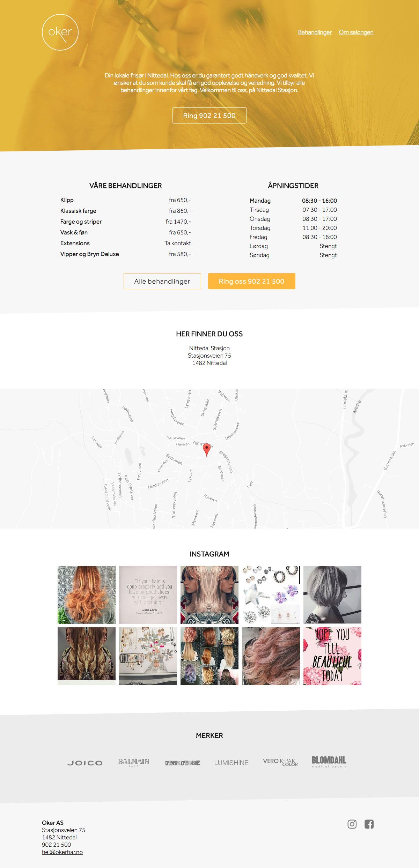Open the Instagram icon in footer
This screenshot has width=419, height=868.
click(x=352, y=824)
